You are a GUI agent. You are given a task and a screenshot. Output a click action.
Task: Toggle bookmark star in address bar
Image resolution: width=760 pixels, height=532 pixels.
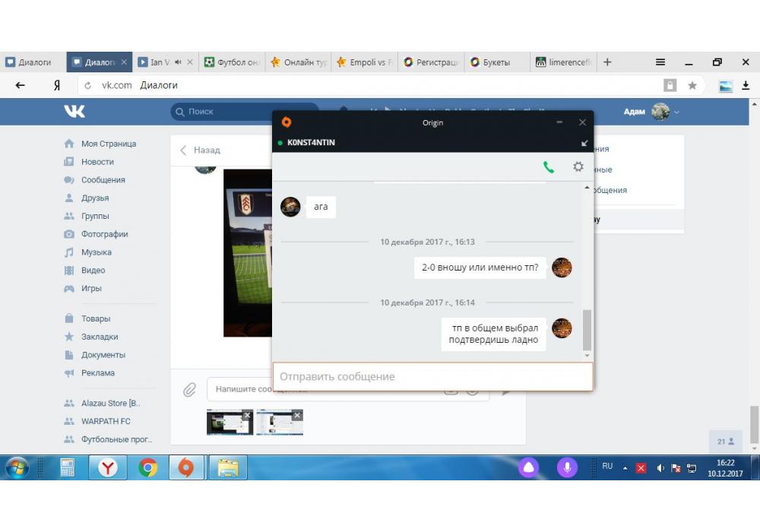pyautogui.click(x=692, y=86)
